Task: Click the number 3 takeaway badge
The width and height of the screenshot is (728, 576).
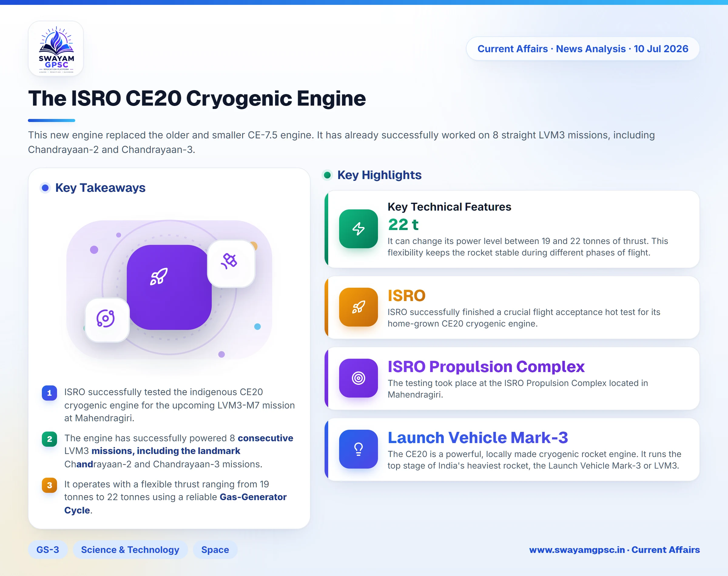Action: tap(49, 485)
